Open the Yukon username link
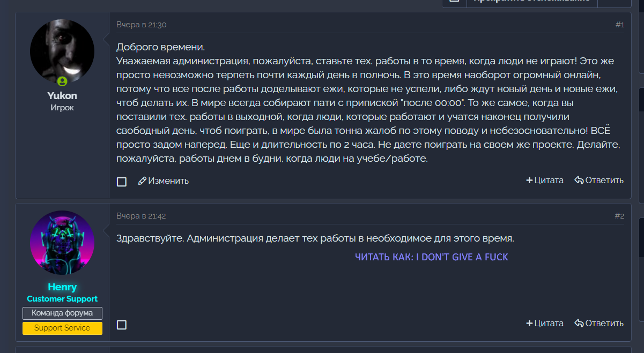 coord(62,96)
